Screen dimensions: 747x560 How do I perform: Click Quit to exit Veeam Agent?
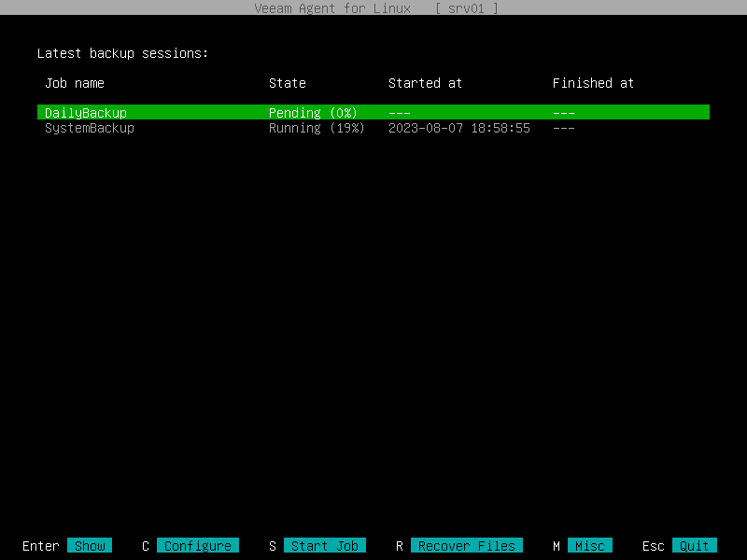pyautogui.click(x=694, y=545)
